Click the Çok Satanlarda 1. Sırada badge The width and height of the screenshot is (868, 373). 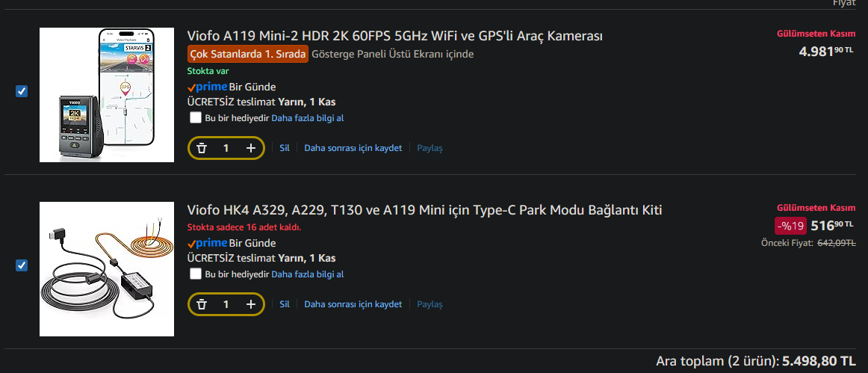[x=248, y=54]
